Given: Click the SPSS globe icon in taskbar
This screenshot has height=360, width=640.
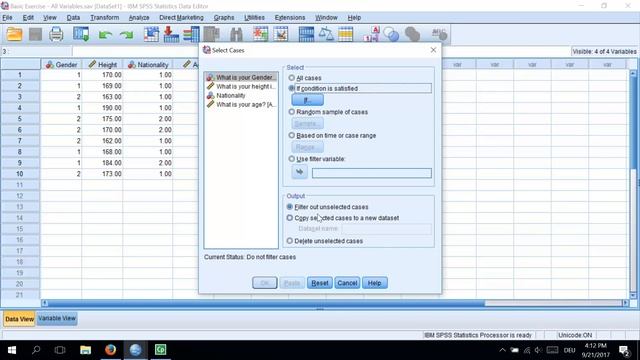Looking at the screenshot, I should pyautogui.click(x=136, y=350).
